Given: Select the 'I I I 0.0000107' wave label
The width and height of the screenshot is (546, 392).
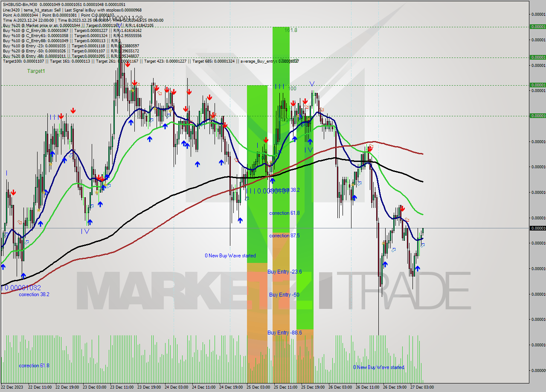Looking at the screenshot, I should pyautogui.click(x=268, y=191).
